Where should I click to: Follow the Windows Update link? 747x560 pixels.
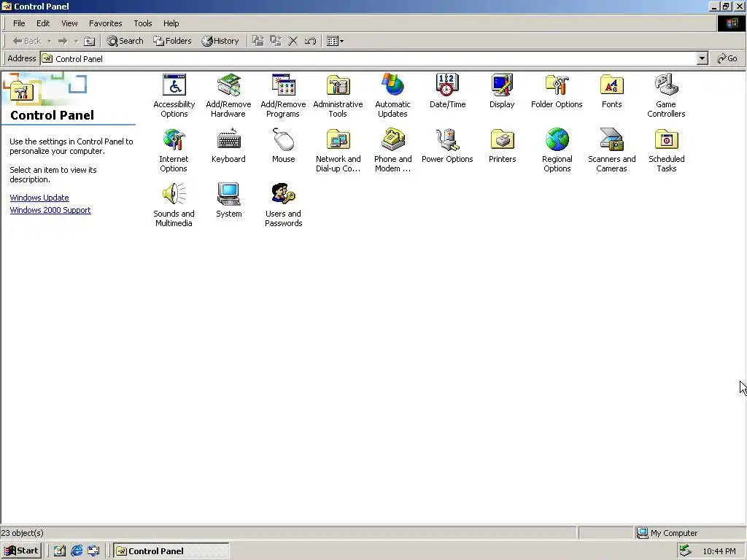(x=39, y=198)
